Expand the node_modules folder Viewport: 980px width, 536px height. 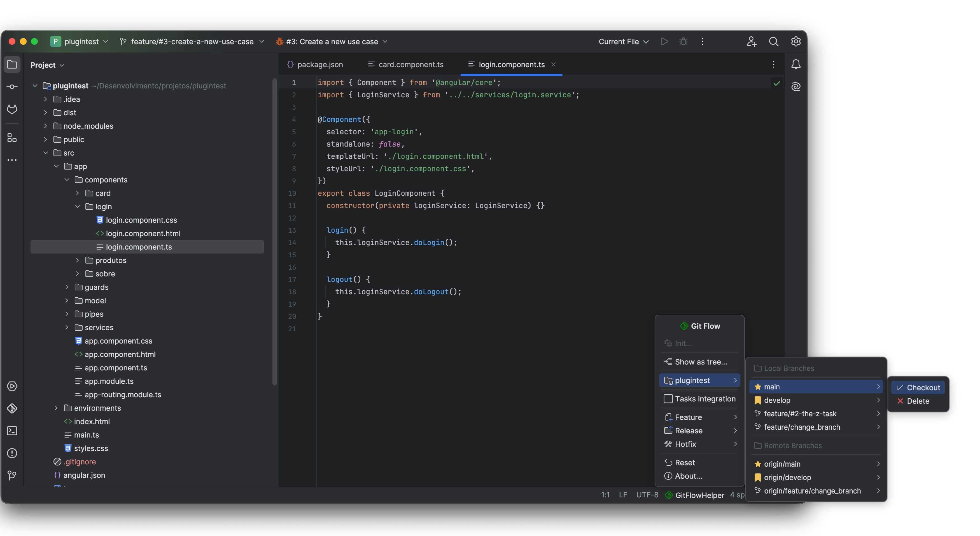[x=45, y=126]
